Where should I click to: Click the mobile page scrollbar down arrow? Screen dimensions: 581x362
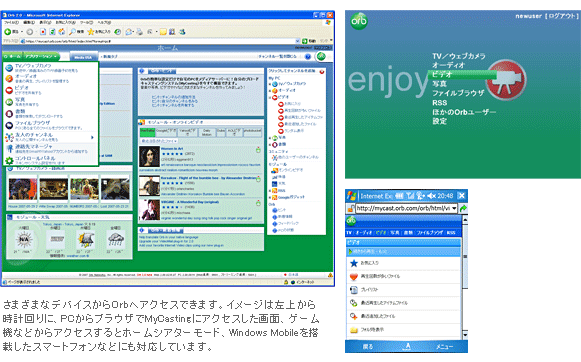[465, 335]
